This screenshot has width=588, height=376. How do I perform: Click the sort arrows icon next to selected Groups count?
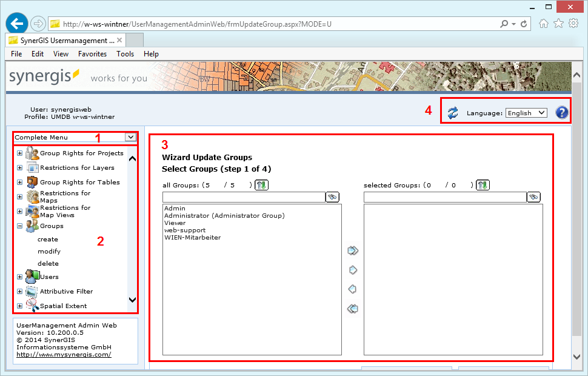[482, 184]
